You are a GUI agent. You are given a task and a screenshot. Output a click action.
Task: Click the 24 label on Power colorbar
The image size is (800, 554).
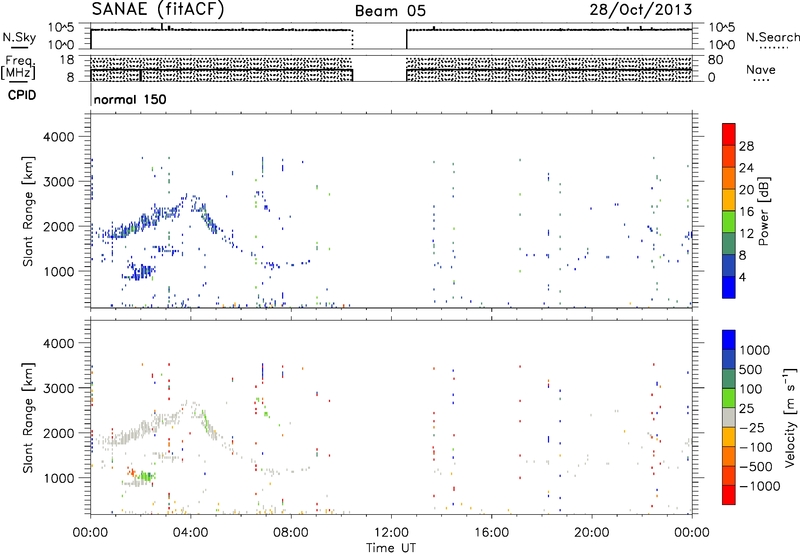746,168
